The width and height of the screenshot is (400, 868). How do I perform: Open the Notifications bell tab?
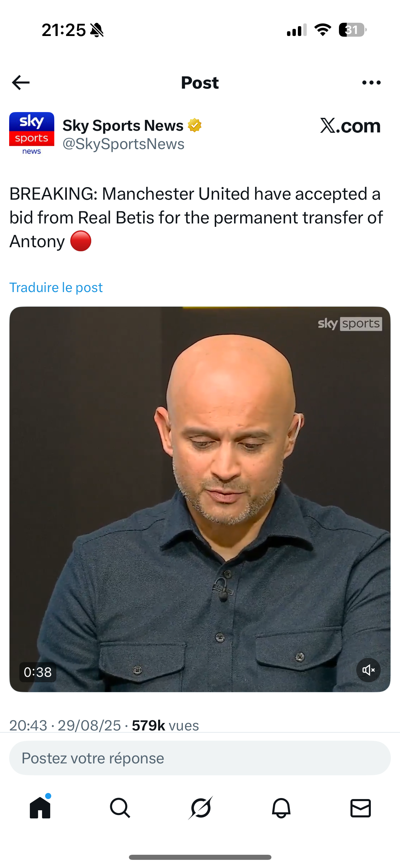click(281, 808)
